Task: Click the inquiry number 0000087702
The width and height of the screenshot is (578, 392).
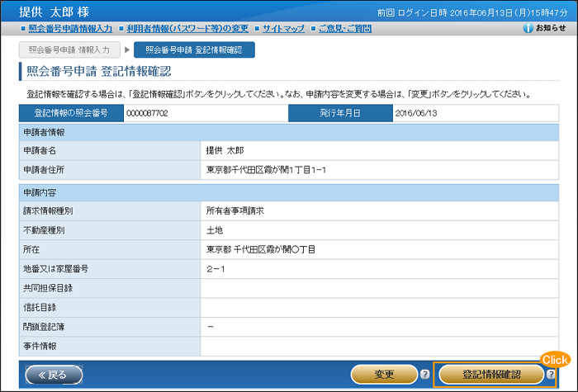Action: click(x=147, y=113)
